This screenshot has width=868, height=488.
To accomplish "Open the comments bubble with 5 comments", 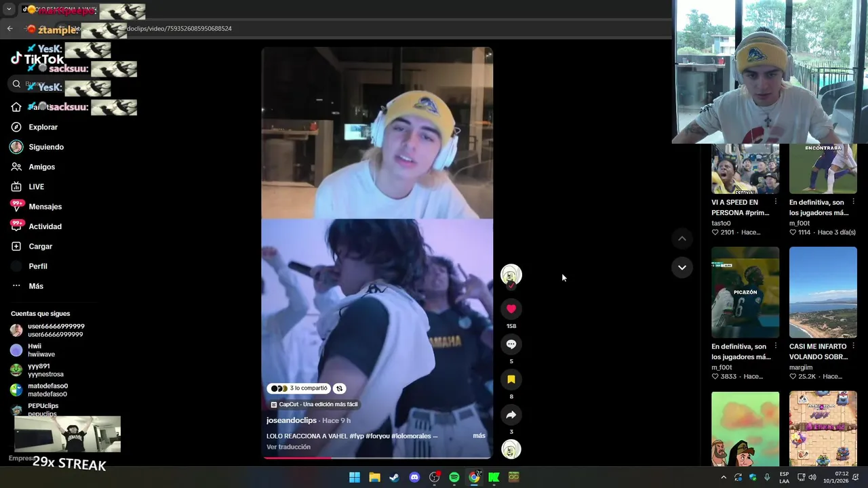I will click(511, 344).
